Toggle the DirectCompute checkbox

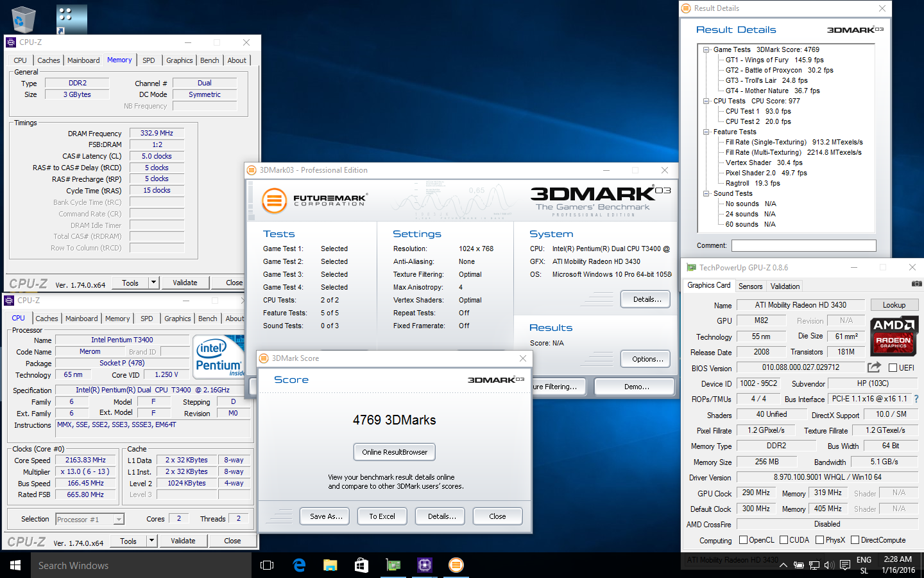point(855,540)
